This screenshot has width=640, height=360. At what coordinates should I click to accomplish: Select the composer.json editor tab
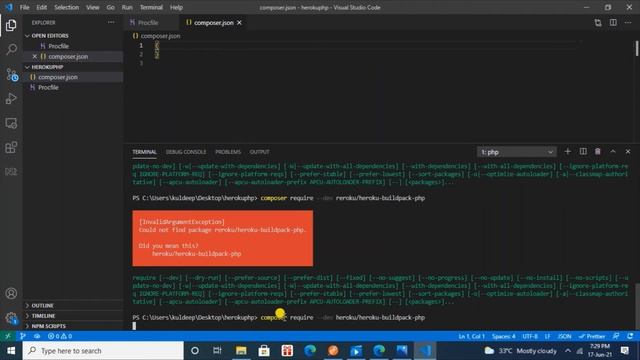tap(214, 22)
